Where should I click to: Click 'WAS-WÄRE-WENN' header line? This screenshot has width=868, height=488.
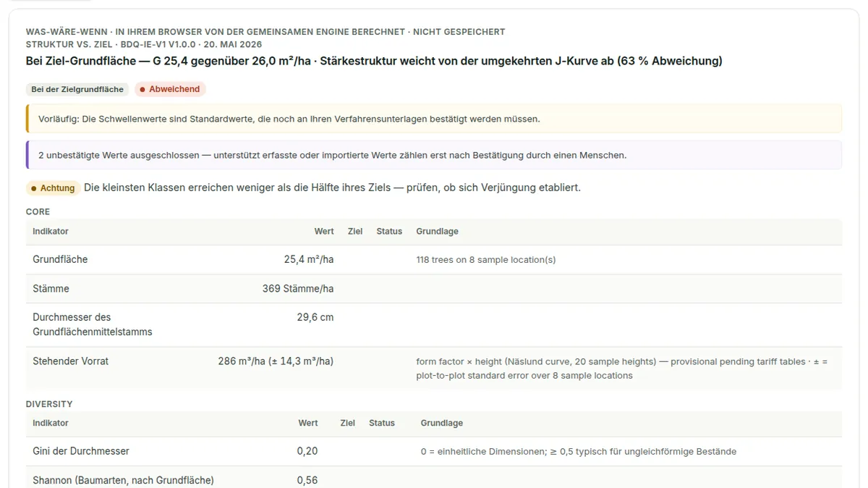click(265, 32)
